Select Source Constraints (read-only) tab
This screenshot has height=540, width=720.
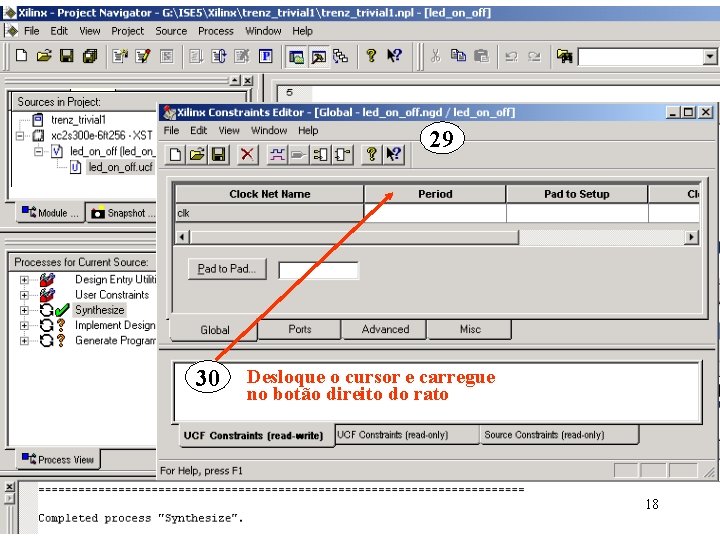pos(544,435)
